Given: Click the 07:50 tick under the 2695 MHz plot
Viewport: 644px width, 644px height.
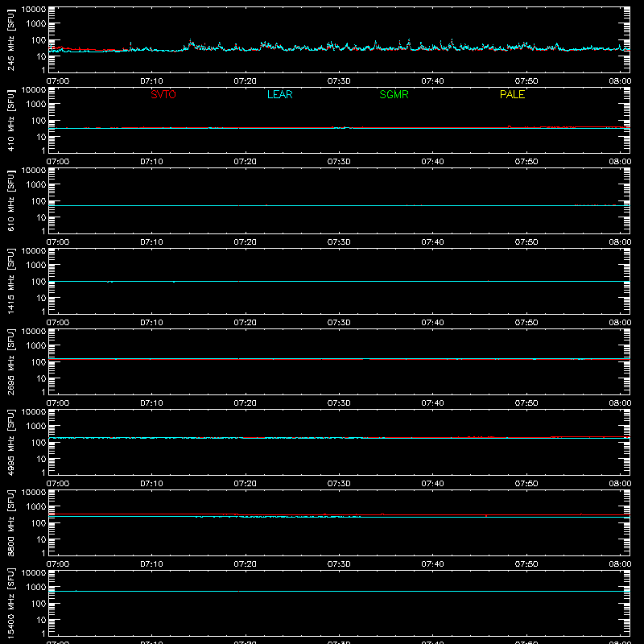Looking at the screenshot, I should click(526, 403).
